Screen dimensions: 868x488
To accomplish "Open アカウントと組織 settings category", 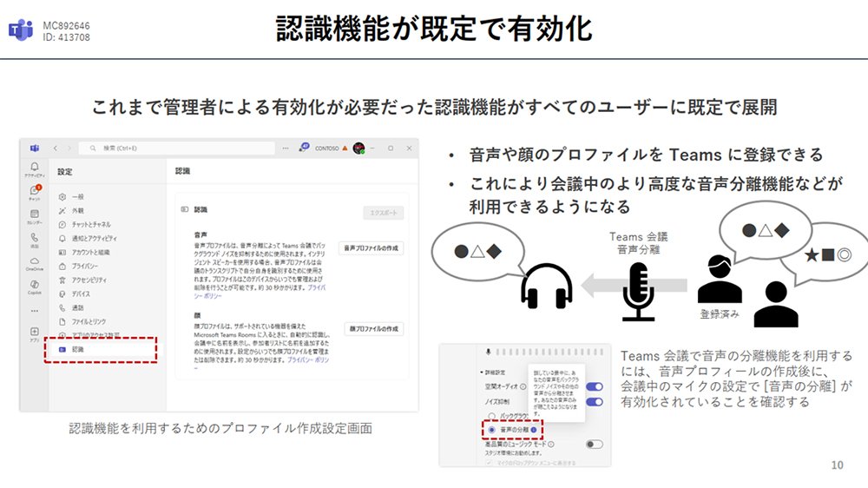I will click(x=84, y=252).
